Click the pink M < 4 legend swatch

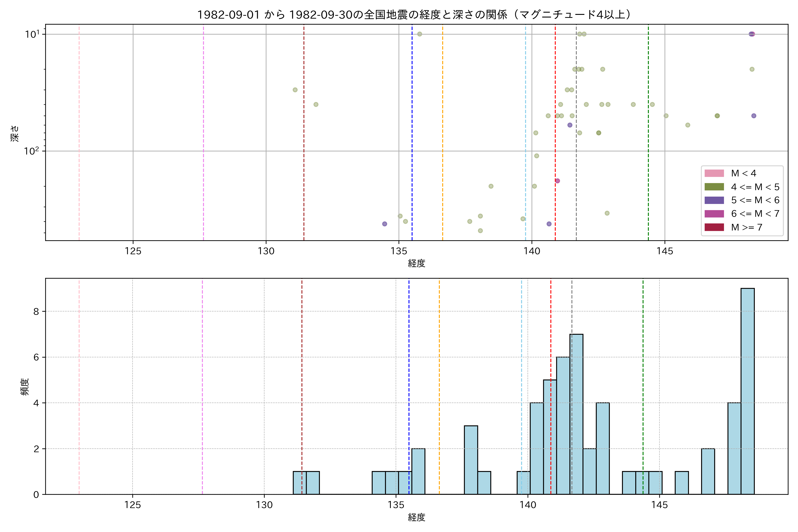click(x=714, y=173)
